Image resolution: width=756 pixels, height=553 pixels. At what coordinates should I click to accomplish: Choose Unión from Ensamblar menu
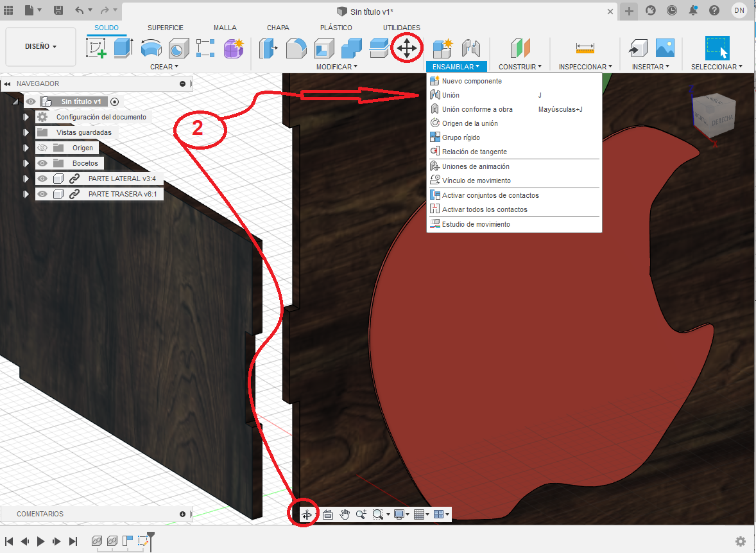pos(514,95)
